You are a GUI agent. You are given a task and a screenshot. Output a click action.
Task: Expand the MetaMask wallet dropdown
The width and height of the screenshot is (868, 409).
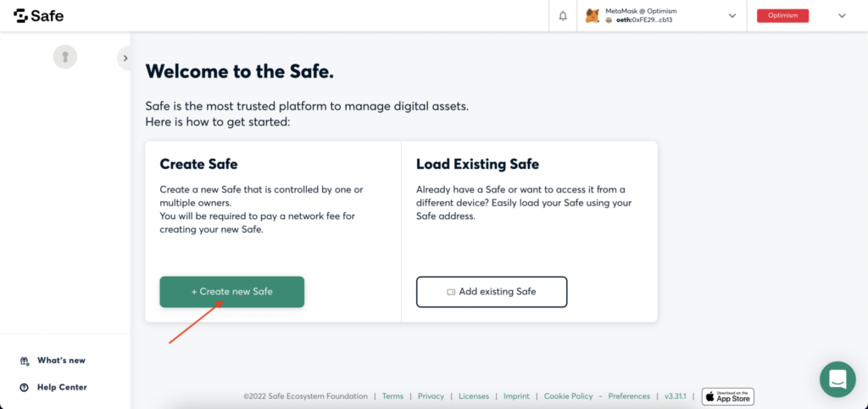pyautogui.click(x=732, y=15)
